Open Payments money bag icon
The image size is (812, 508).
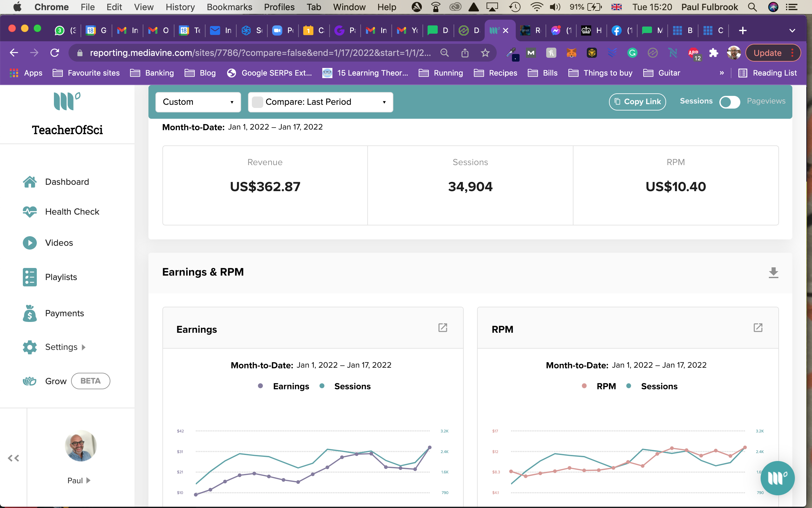(x=30, y=313)
